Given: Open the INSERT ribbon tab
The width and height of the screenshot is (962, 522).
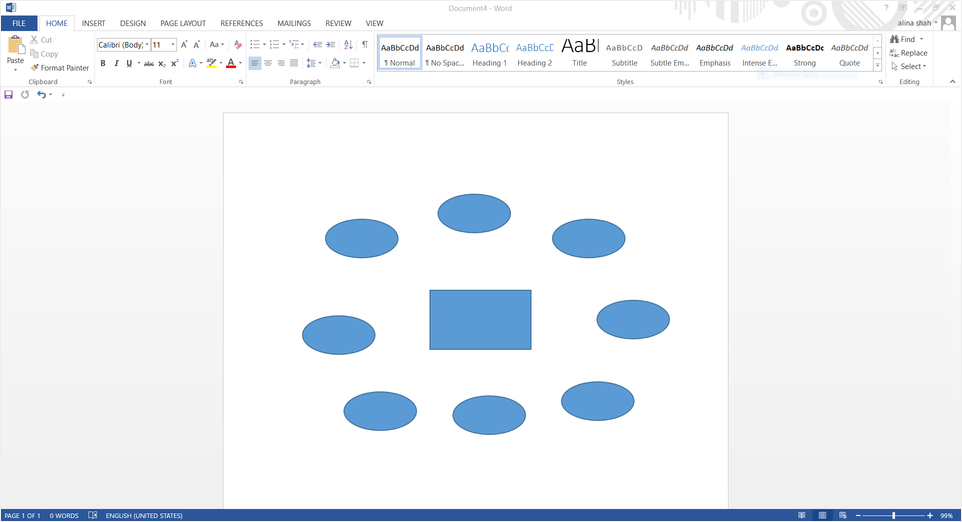Looking at the screenshot, I should [x=93, y=23].
